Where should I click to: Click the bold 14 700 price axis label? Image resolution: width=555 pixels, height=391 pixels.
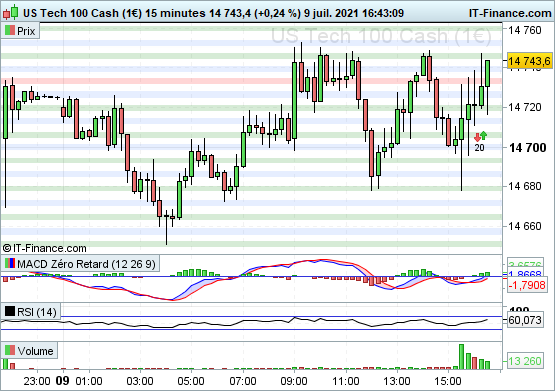click(528, 148)
